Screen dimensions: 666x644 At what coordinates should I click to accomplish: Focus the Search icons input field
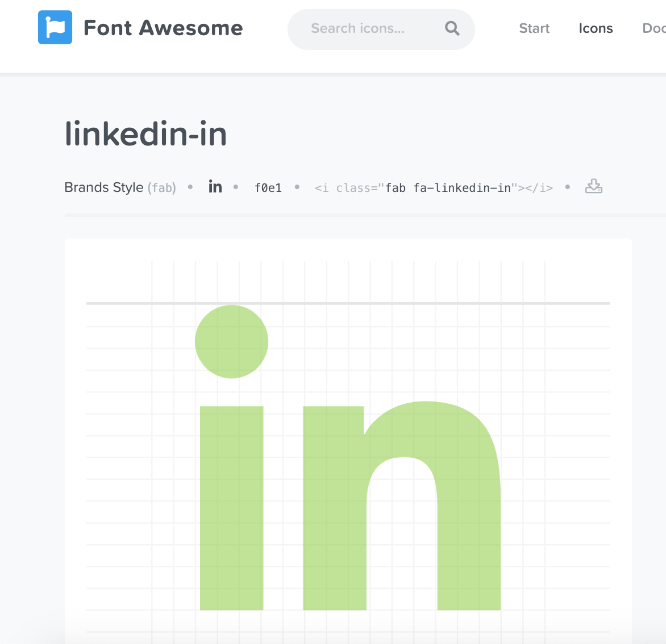[381, 30]
